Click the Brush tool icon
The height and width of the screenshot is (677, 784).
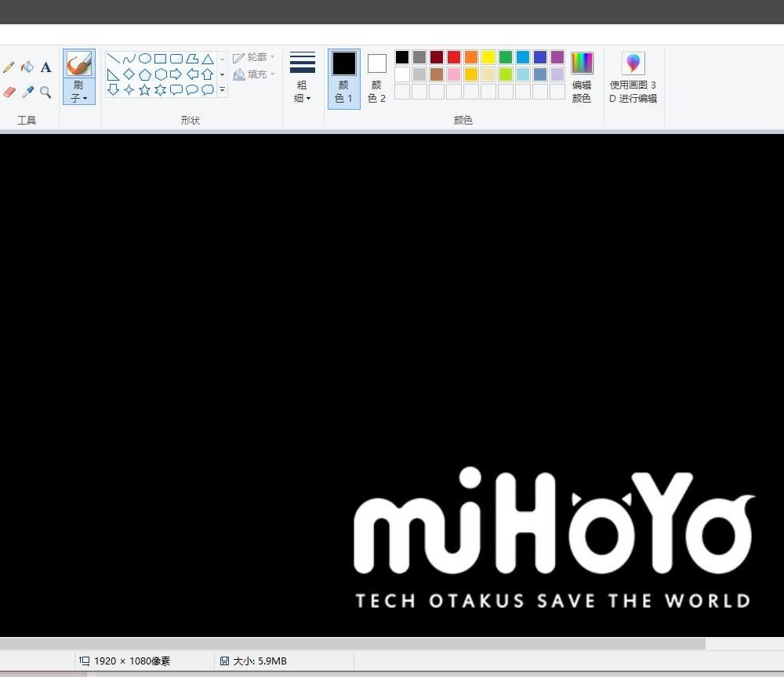(79, 64)
